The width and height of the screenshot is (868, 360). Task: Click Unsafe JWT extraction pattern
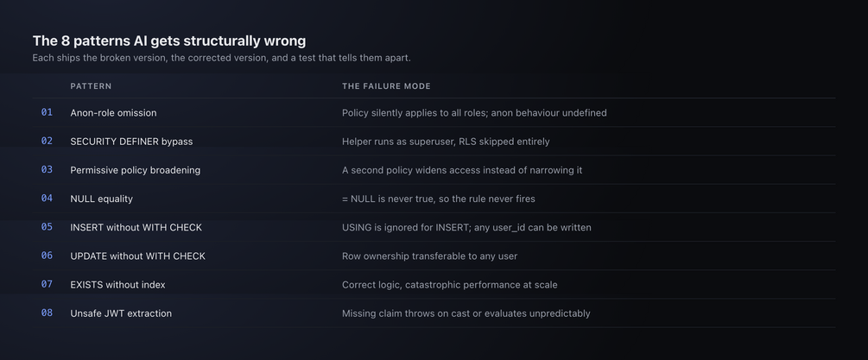click(121, 313)
